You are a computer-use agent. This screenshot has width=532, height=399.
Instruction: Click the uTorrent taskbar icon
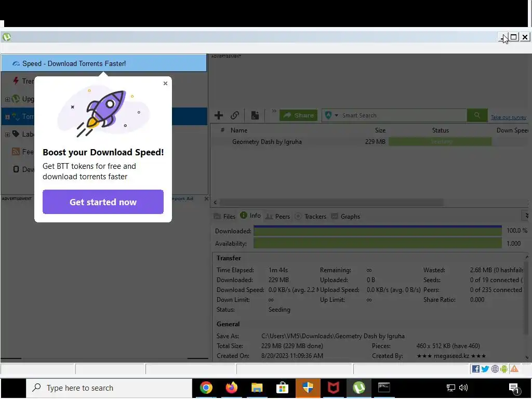pyautogui.click(x=358, y=388)
